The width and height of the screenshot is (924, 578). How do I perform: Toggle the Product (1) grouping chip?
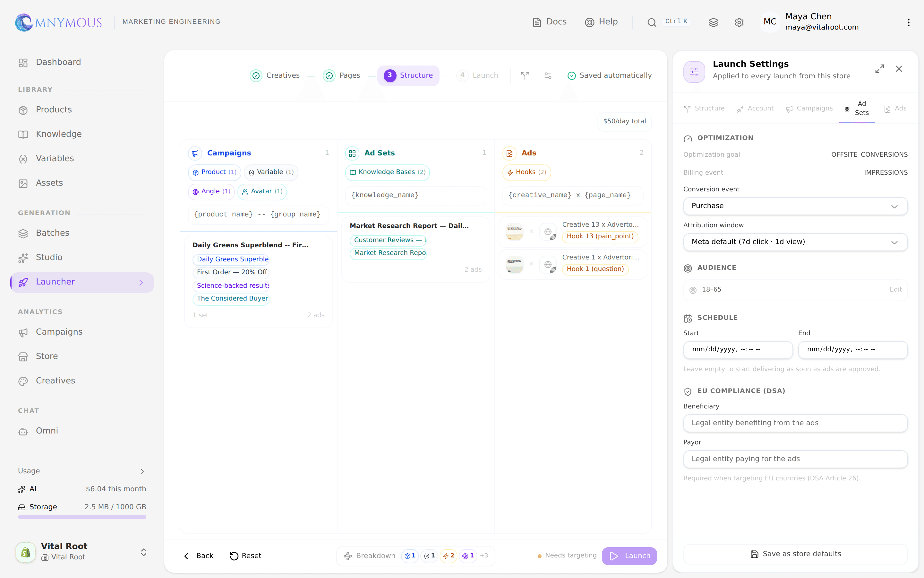(x=215, y=172)
